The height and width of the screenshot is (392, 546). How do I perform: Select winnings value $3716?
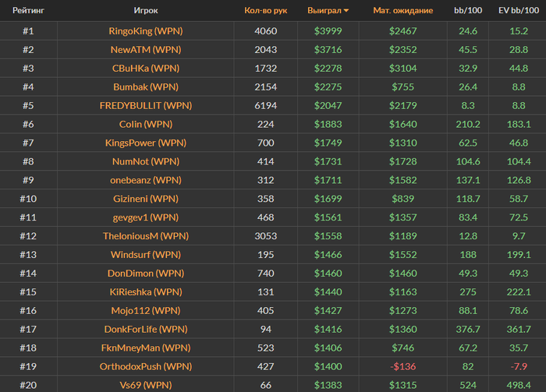pos(328,50)
